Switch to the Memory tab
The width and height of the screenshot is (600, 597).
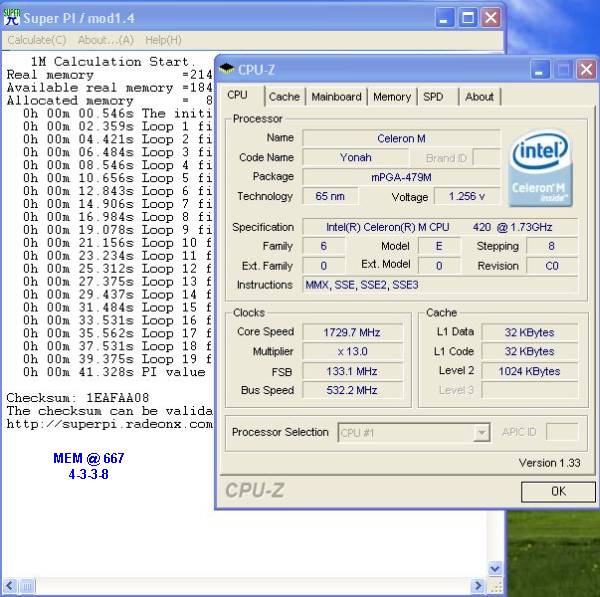point(392,97)
